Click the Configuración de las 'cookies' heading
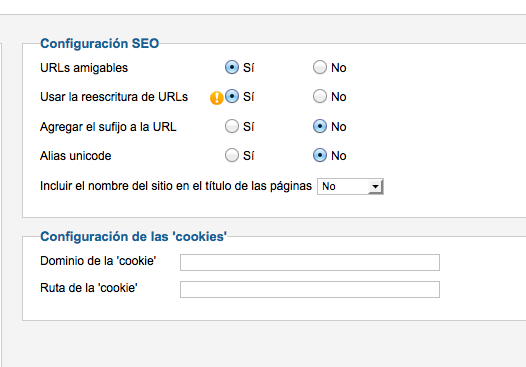 pos(134,237)
